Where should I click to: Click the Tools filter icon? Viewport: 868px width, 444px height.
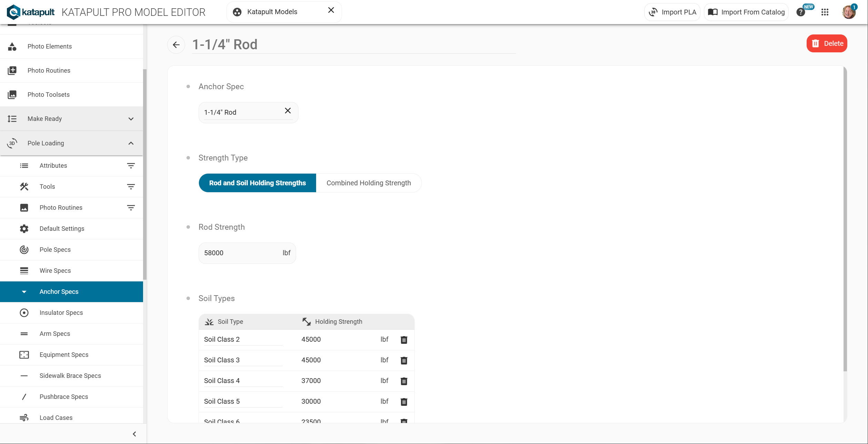[x=131, y=187]
